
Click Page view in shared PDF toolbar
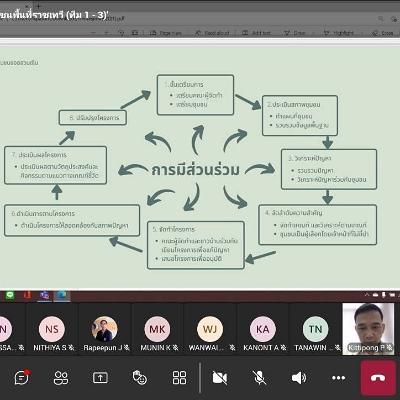click(166, 33)
